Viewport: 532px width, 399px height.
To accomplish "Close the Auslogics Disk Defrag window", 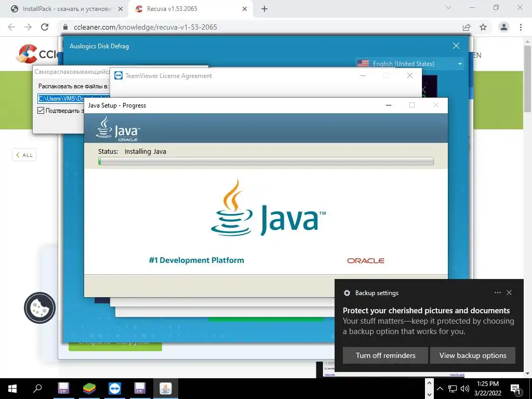I will click(456, 46).
